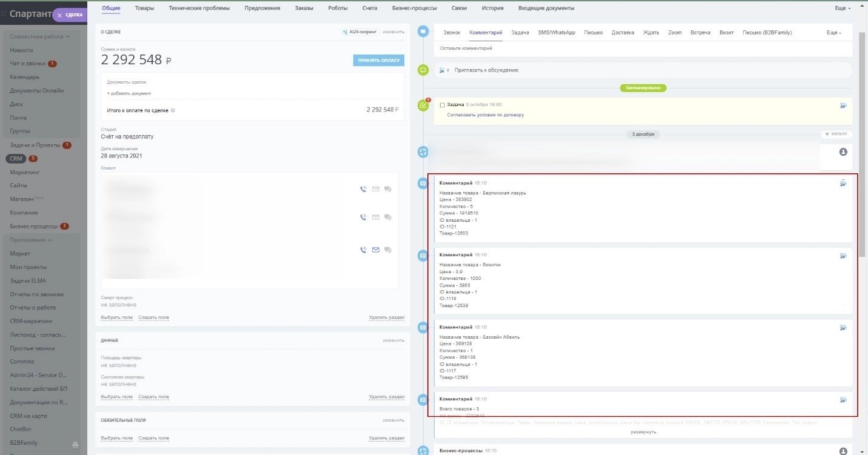Click the print icon beside B2BFamily in sidebar

[76, 445]
